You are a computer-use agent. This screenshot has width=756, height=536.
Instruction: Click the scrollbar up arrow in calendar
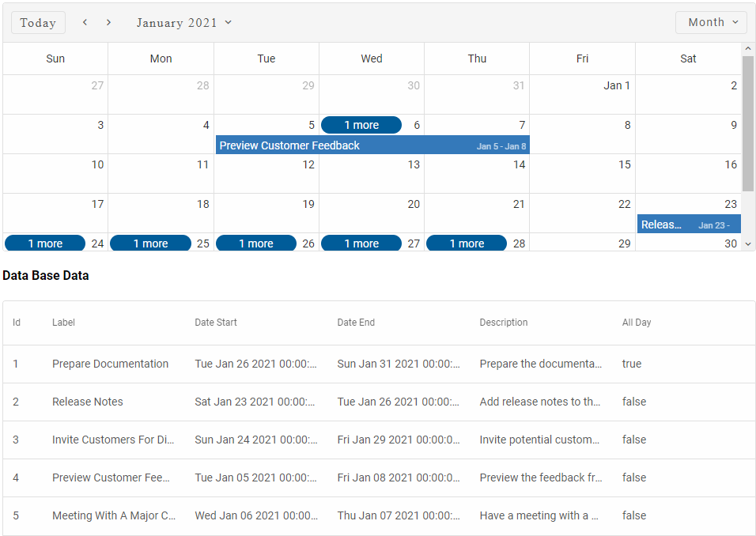pyautogui.click(x=748, y=49)
